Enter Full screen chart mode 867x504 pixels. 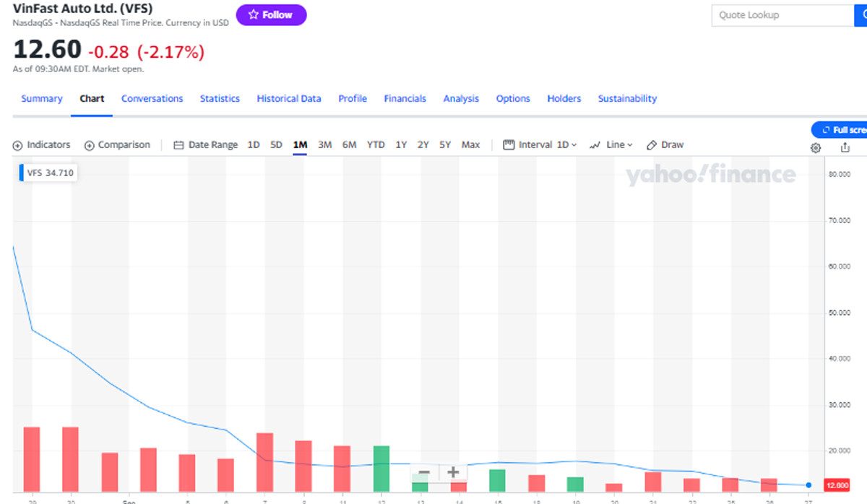[842, 130]
